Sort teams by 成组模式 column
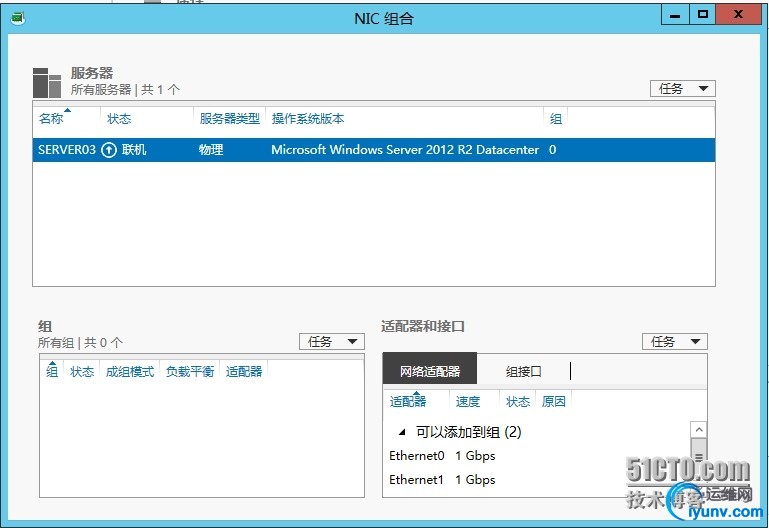This screenshot has height=528, width=769. pos(130,372)
